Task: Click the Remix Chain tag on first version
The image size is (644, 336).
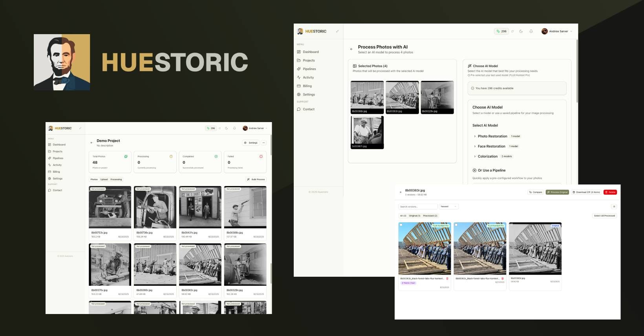Action: 408,283
